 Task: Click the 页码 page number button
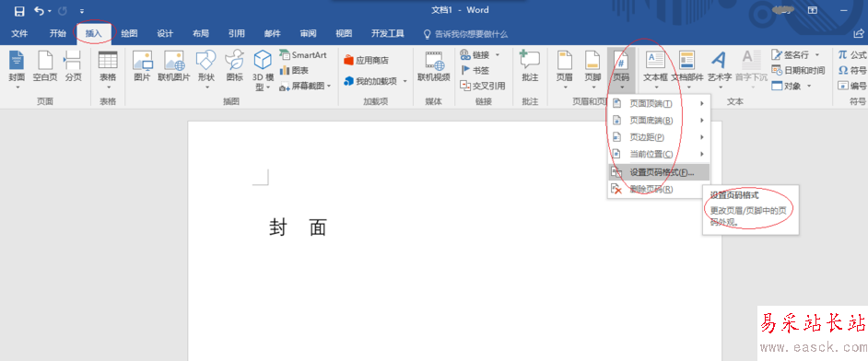click(x=621, y=70)
